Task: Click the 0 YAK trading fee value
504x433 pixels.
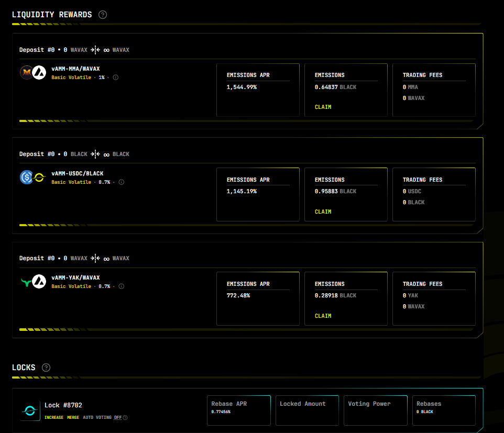Action: pos(410,295)
